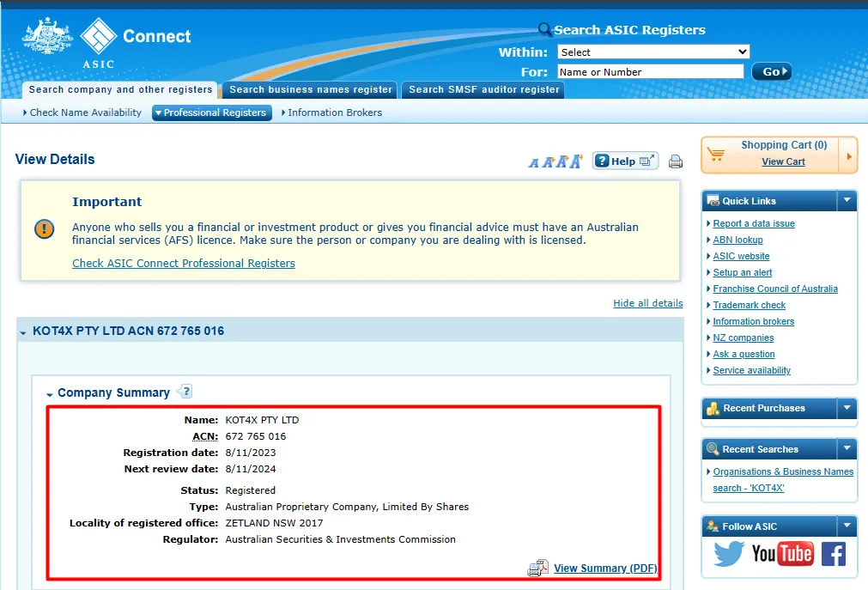The image size is (868, 590).
Task: Click the registration date 8/11/2023
Action: coord(250,453)
